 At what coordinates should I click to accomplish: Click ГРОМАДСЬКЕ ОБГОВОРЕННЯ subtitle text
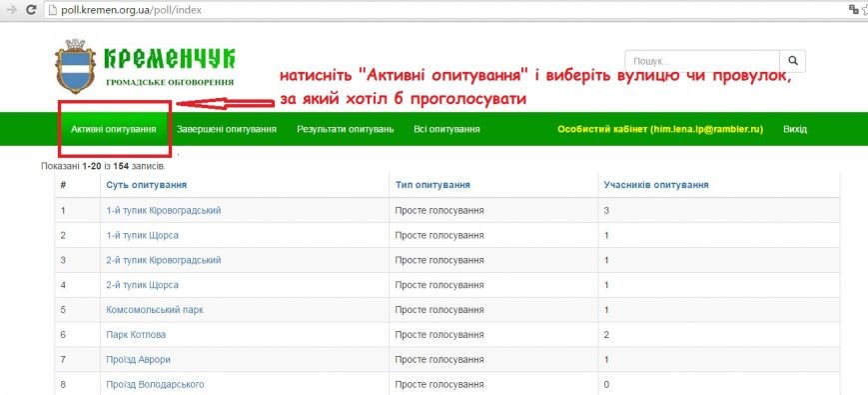[170, 83]
